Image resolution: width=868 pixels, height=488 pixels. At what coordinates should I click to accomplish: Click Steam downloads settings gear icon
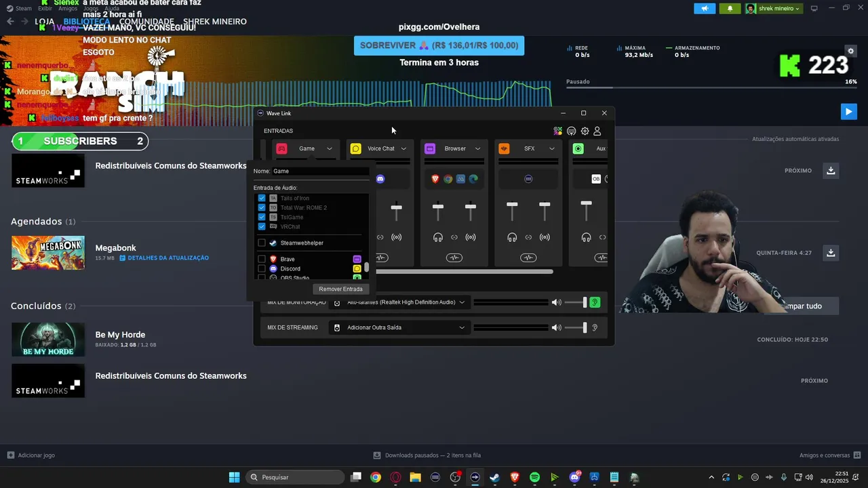tap(850, 51)
